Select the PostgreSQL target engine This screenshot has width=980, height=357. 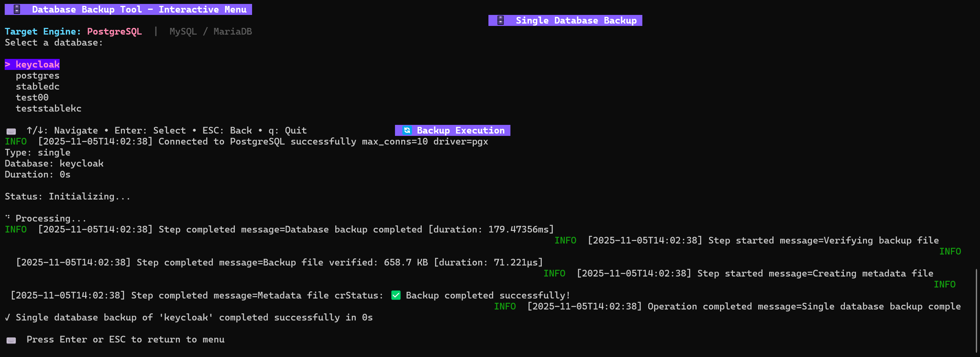click(x=114, y=31)
